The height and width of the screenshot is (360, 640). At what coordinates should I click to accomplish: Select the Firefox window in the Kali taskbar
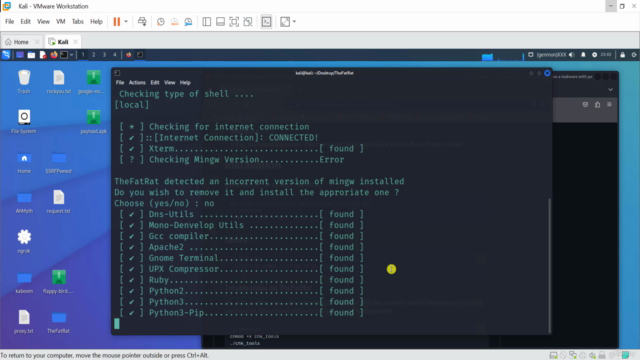pyautogui.click(x=129, y=55)
